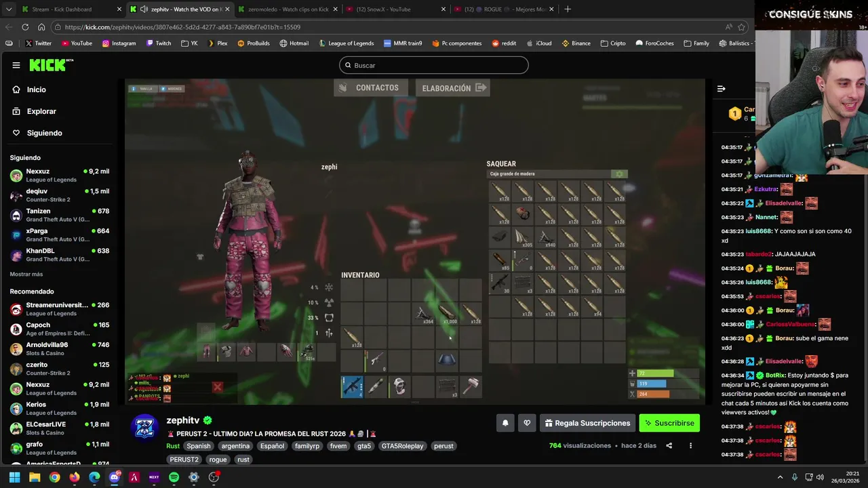Open Windows Start menu

[x=14, y=477]
